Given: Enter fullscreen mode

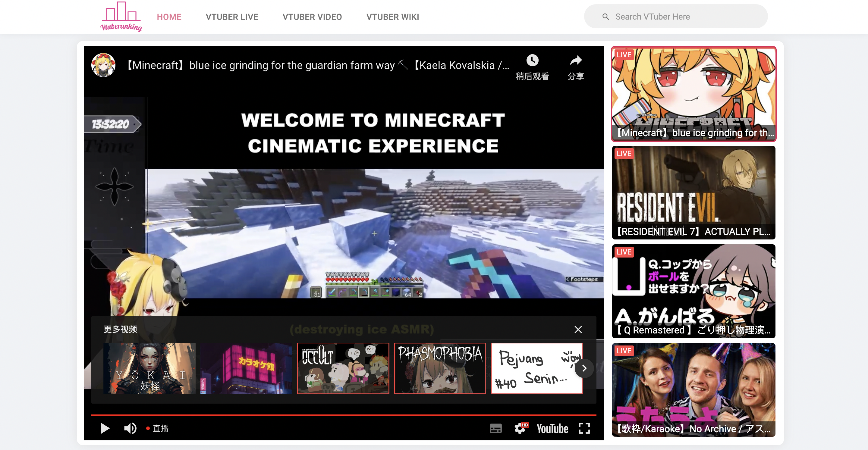Looking at the screenshot, I should point(584,428).
